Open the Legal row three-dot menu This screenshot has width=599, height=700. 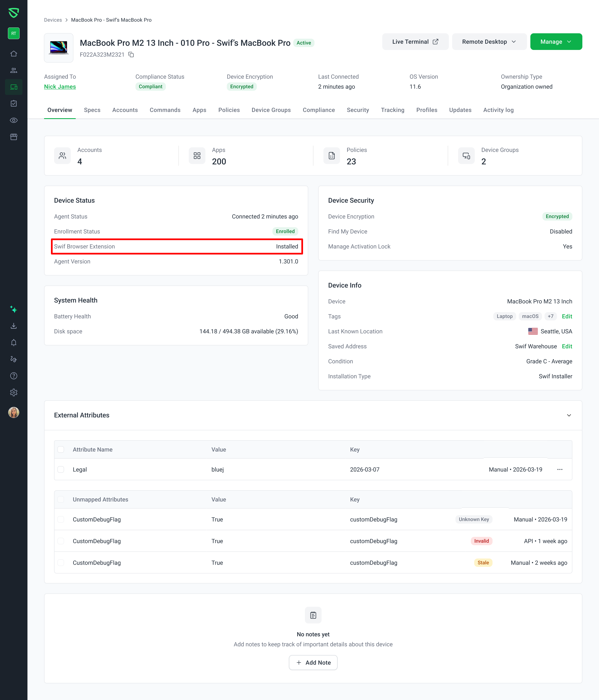point(559,470)
